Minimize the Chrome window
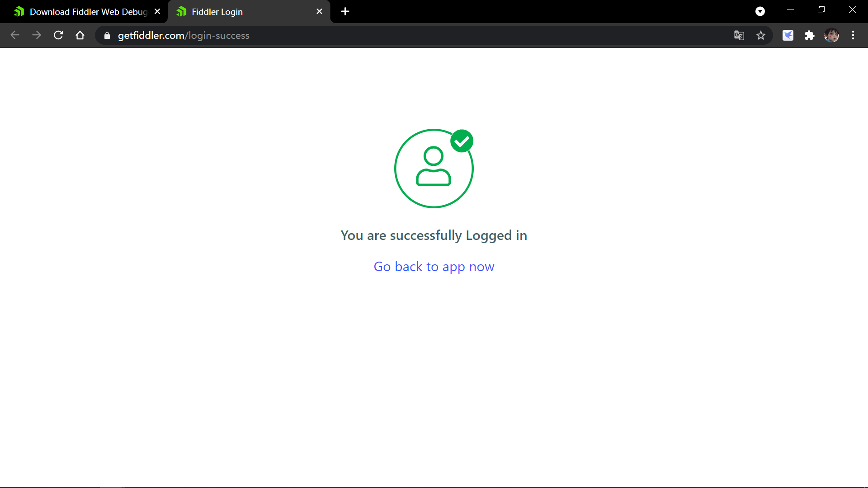The height and width of the screenshot is (488, 868). click(791, 10)
